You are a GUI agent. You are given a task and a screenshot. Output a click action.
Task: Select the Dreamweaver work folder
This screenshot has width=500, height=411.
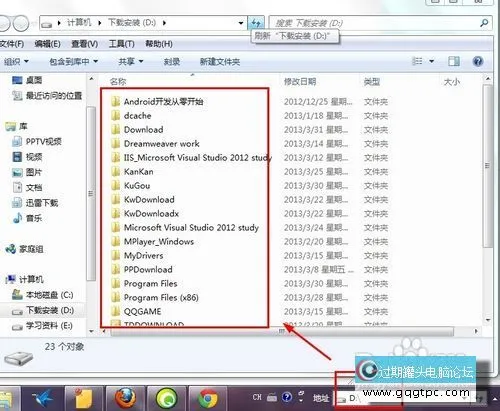(x=155, y=144)
